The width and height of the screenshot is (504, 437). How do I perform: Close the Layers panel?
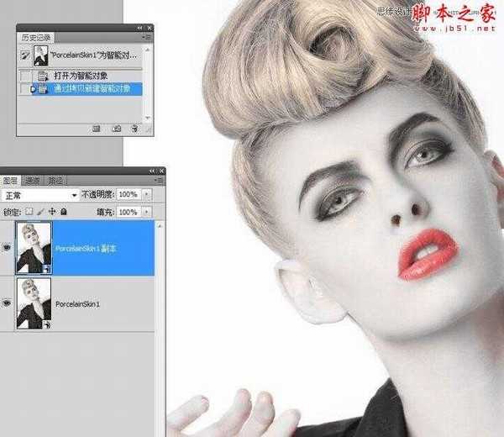click(x=161, y=171)
